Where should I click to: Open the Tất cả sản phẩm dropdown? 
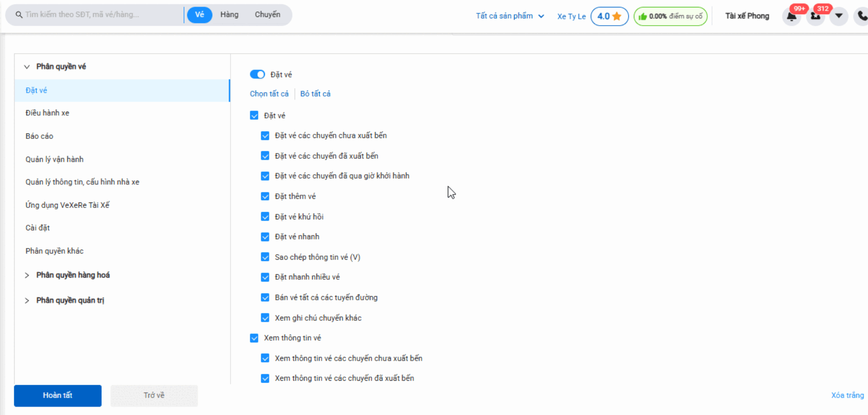[510, 16]
